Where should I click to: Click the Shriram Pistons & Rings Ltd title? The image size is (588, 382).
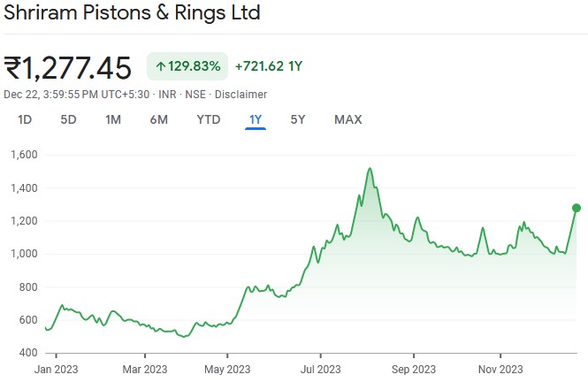click(133, 15)
